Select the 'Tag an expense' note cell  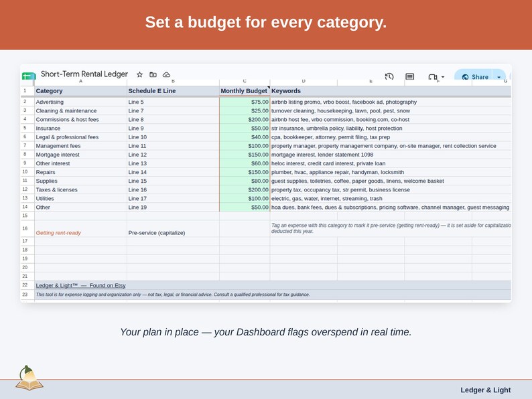(x=391, y=228)
